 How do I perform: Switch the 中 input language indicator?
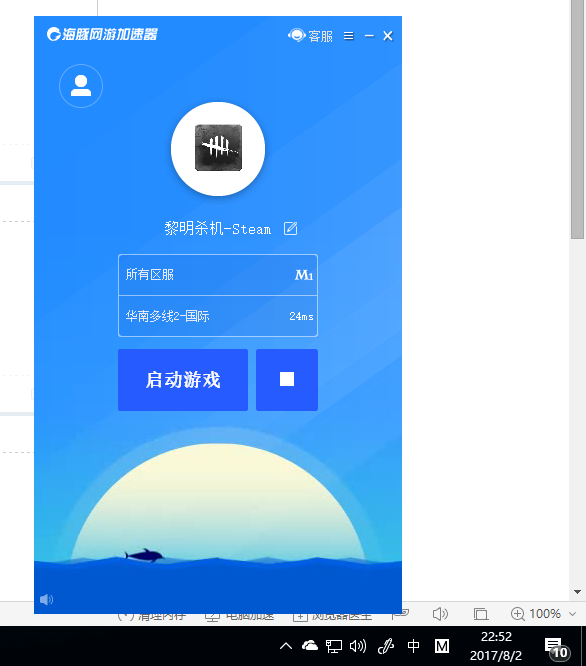[413, 646]
